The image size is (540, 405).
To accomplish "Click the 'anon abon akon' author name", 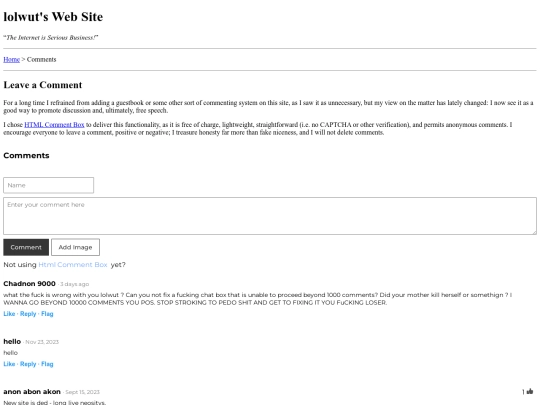I will [x=32, y=392].
